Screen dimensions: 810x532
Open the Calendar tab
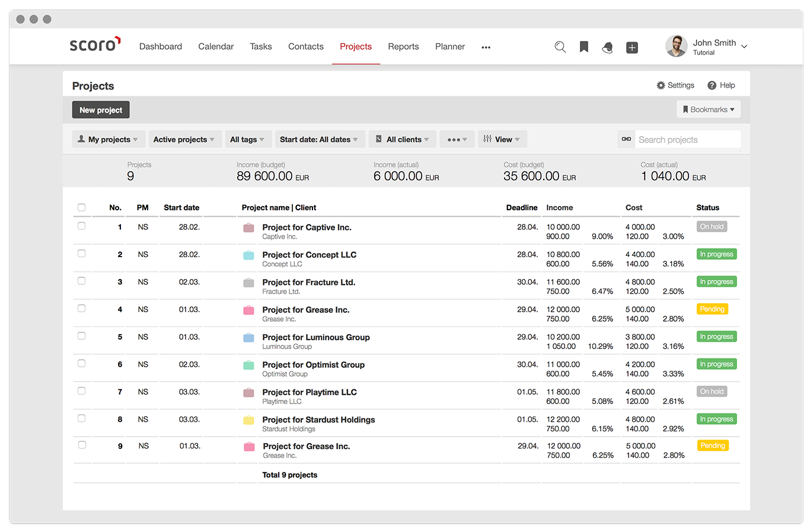point(216,47)
